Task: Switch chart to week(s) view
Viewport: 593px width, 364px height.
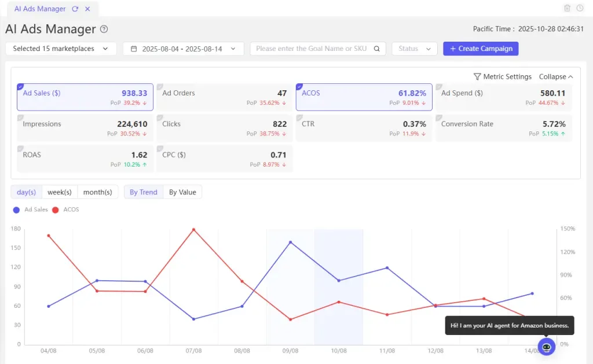Action: (60, 192)
